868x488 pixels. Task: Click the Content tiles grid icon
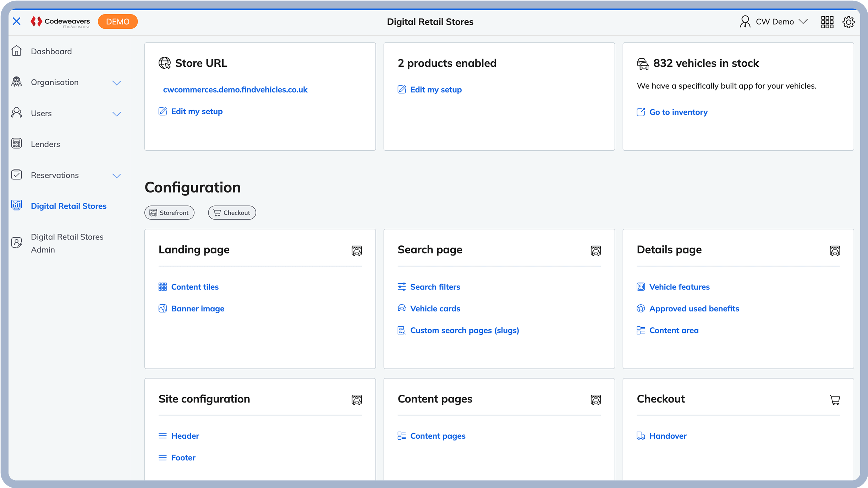pos(163,287)
